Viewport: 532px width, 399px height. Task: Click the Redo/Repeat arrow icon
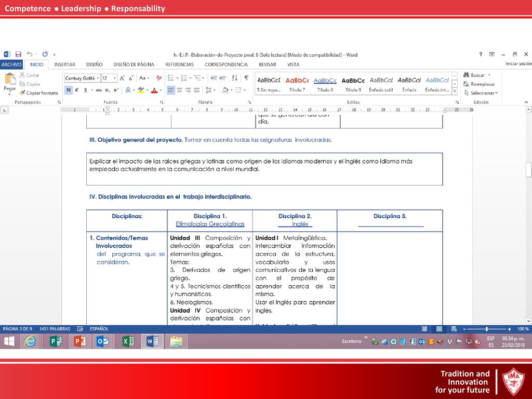pyautogui.click(x=45, y=54)
